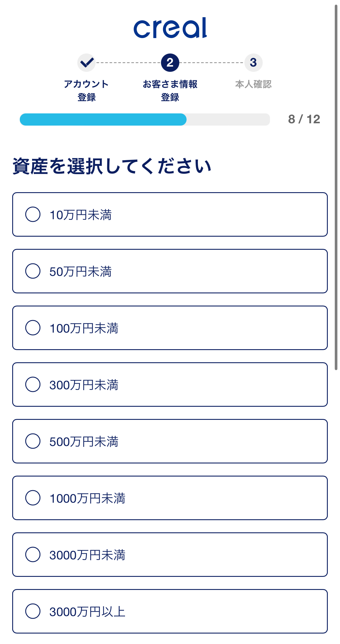Pick the 1000万円未満 radio option
Image resolution: width=340 pixels, height=644 pixels.
coord(33,498)
